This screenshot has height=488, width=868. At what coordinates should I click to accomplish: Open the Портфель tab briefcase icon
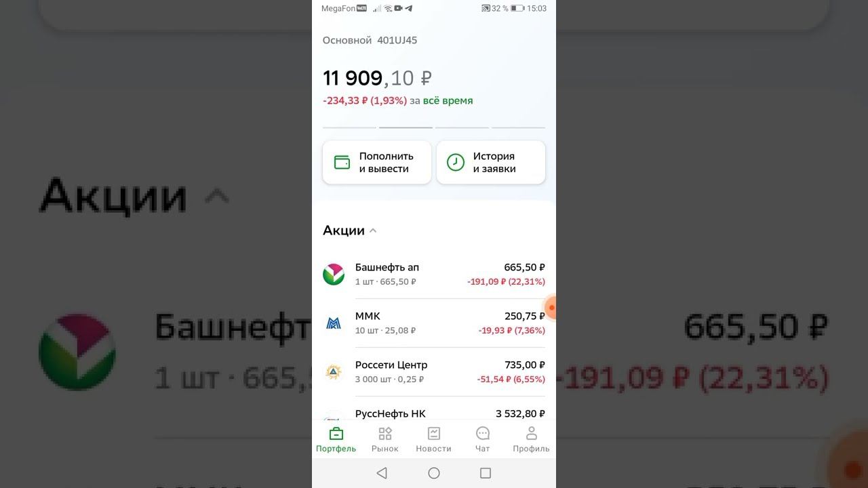[336, 434]
